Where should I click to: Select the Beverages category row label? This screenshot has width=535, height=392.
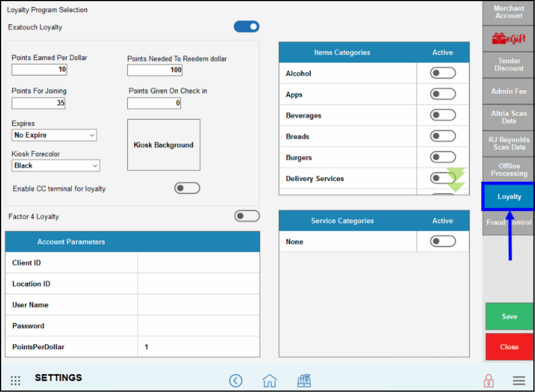point(304,115)
